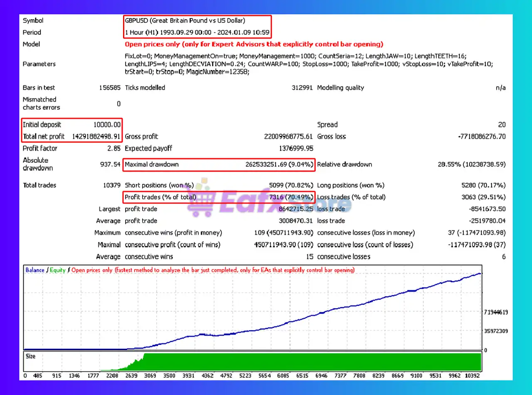Click the green Equity legend label
Screen dimensions: 532x395
tap(58, 270)
